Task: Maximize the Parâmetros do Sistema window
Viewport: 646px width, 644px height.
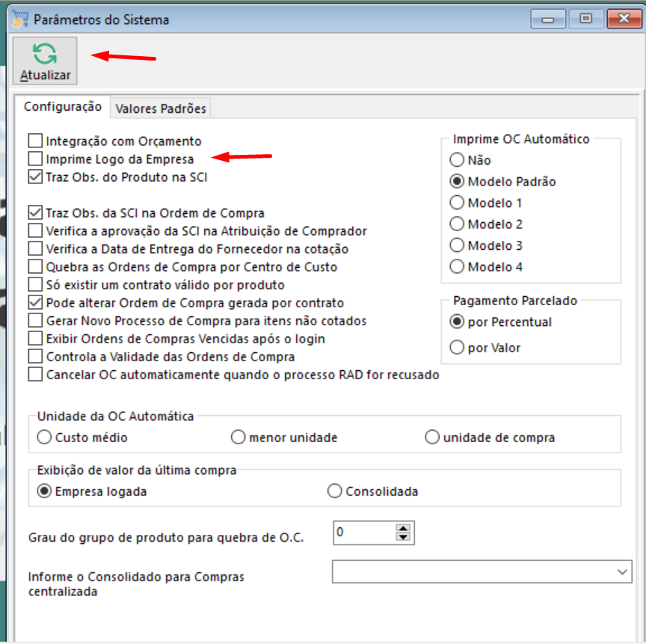Action: (x=586, y=19)
